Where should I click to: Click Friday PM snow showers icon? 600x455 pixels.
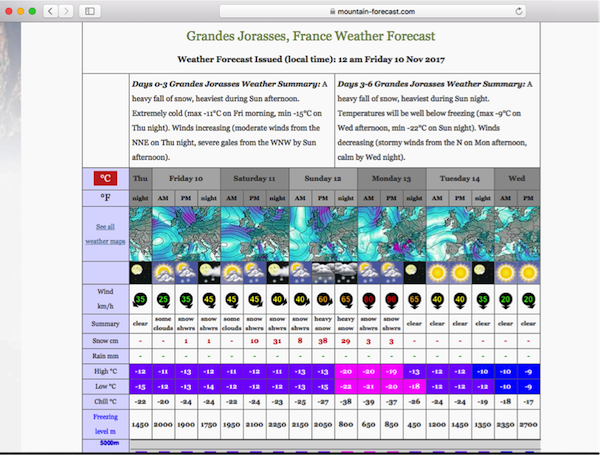(186, 273)
